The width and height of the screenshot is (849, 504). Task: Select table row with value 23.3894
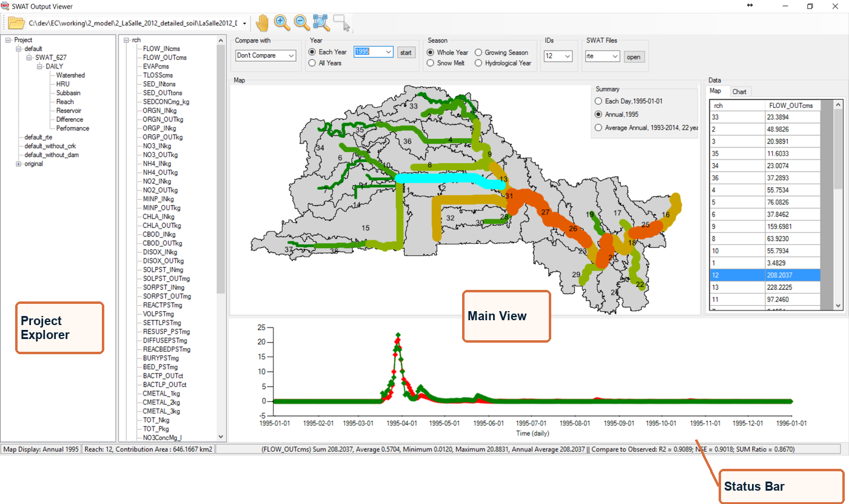766,116
